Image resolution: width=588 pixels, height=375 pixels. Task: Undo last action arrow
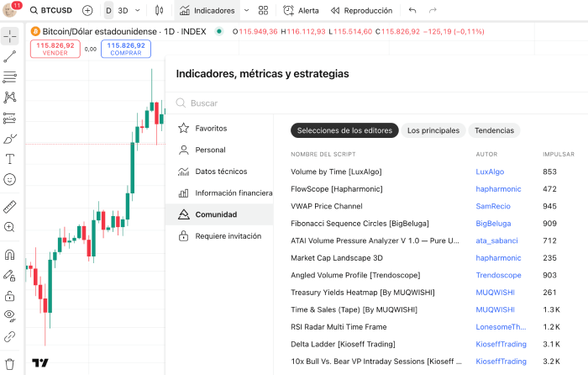coord(412,11)
